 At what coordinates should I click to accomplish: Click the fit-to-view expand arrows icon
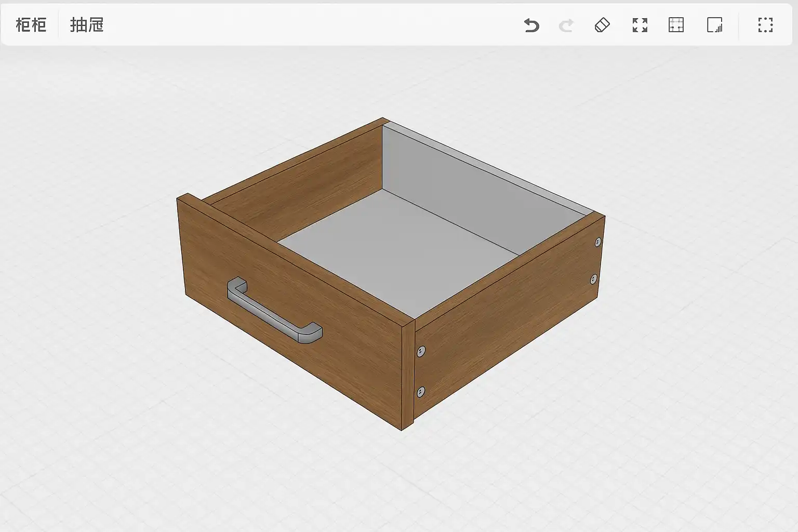(x=640, y=25)
